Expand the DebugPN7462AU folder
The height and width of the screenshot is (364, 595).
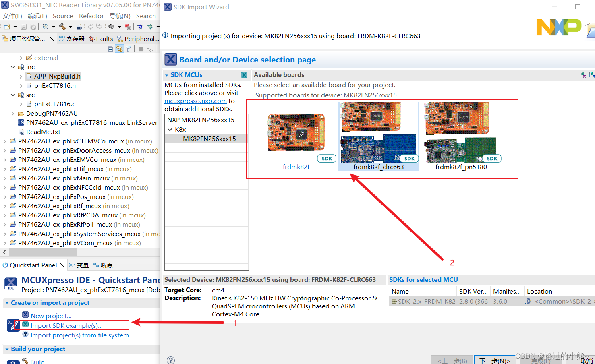[x=13, y=114]
